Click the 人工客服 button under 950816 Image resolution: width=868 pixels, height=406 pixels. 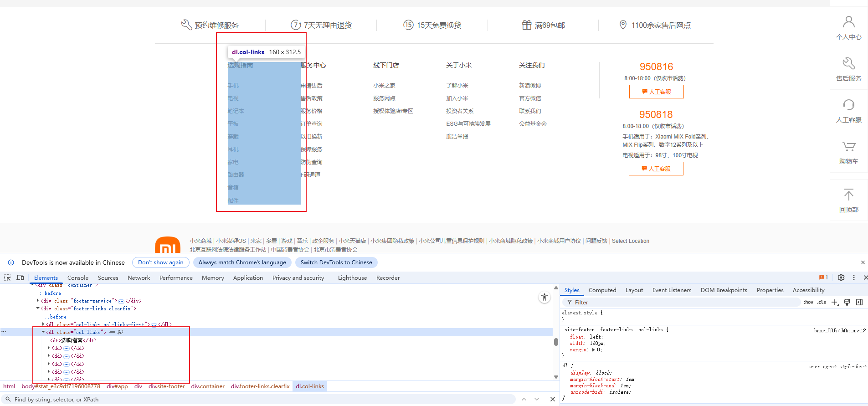point(656,92)
